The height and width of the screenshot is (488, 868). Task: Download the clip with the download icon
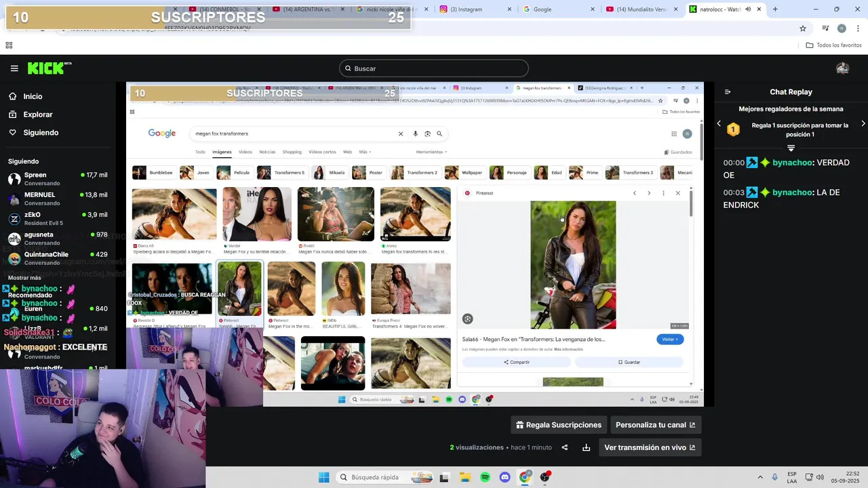[x=586, y=447]
